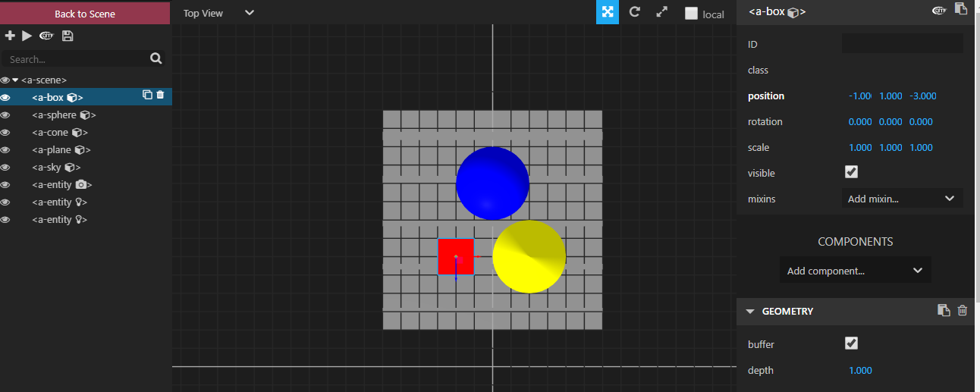The width and height of the screenshot is (980, 392).
Task: Remove the Geometry component using trash icon
Action: 963,310
